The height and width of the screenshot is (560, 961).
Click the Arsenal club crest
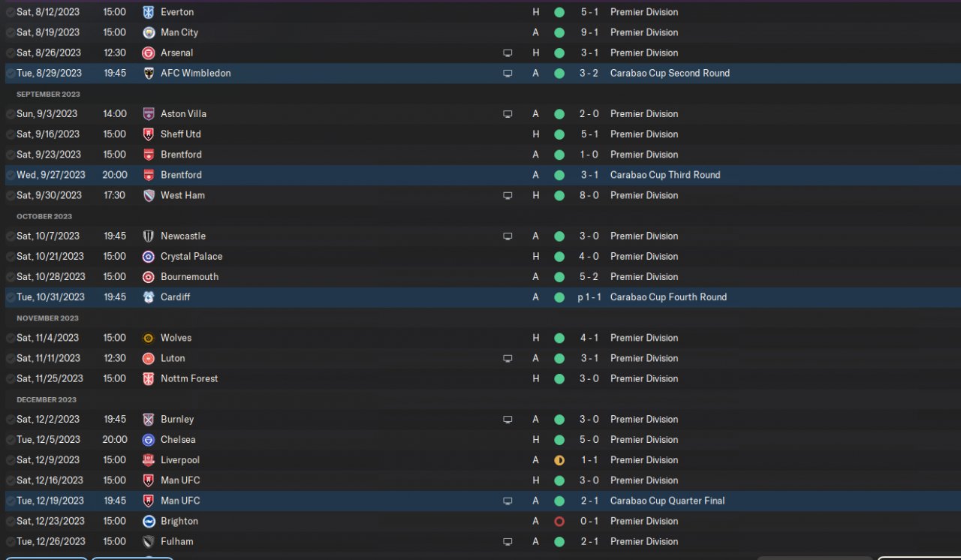149,53
